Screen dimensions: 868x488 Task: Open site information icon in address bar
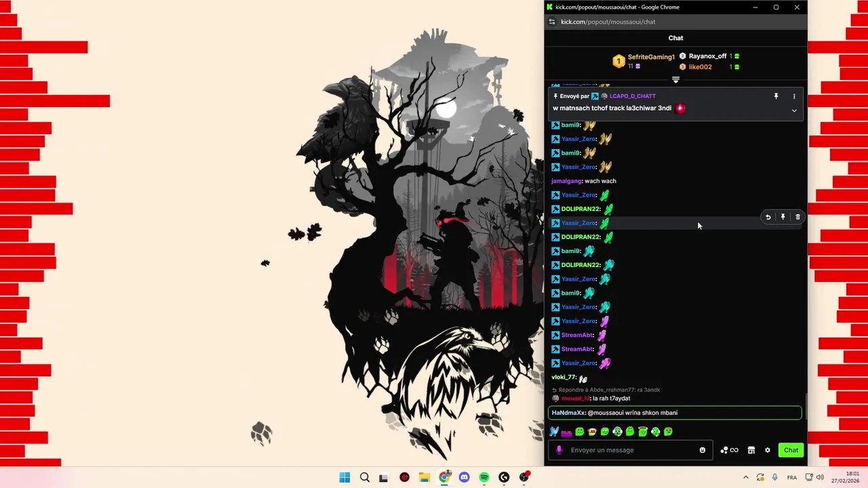[552, 22]
